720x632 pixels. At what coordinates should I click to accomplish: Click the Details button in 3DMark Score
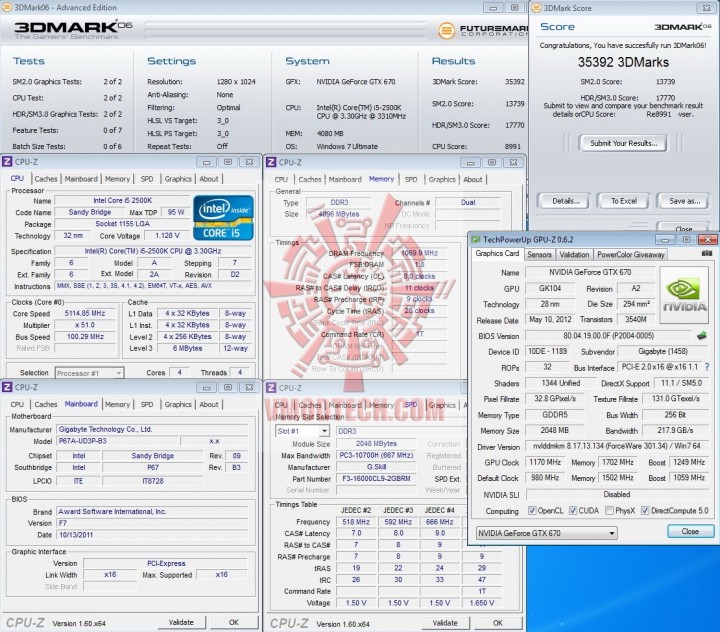565,201
